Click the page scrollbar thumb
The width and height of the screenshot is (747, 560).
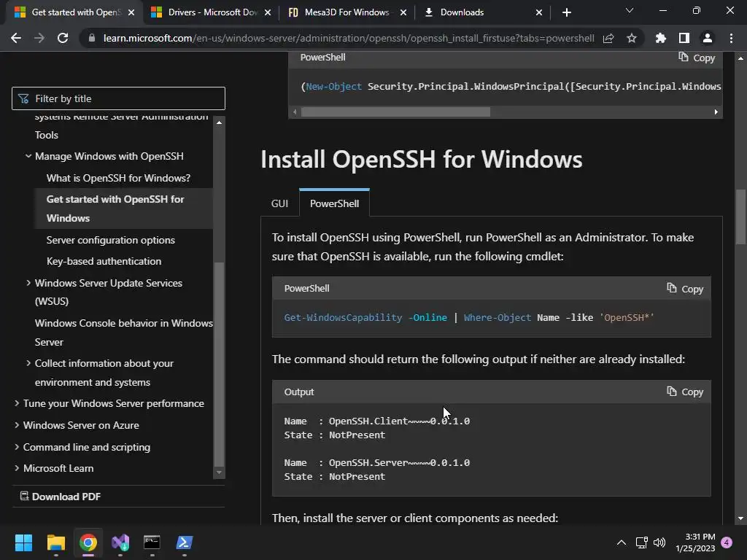[x=740, y=217]
